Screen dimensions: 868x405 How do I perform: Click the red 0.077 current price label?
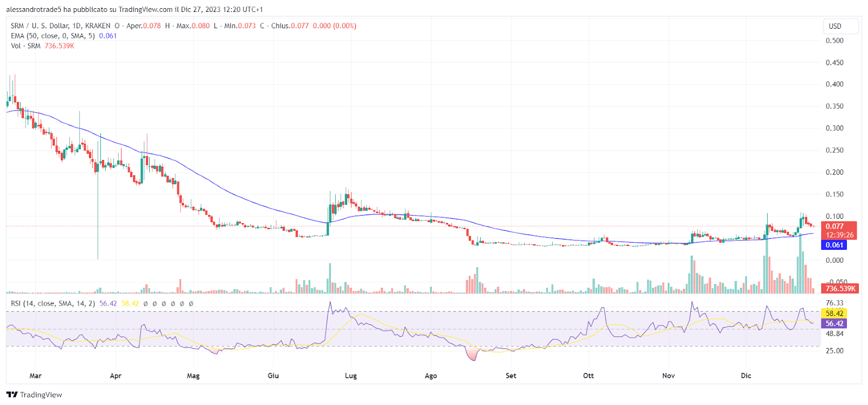[x=834, y=226]
